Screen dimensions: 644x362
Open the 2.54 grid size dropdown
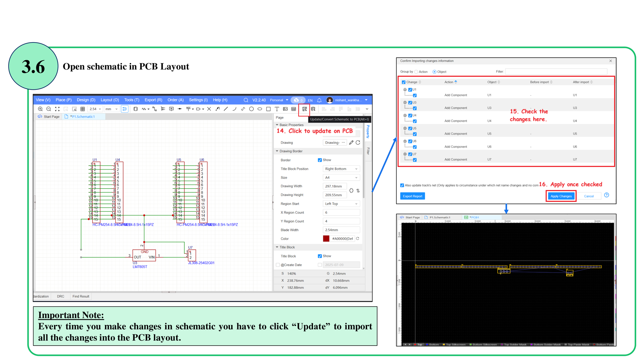click(x=95, y=109)
